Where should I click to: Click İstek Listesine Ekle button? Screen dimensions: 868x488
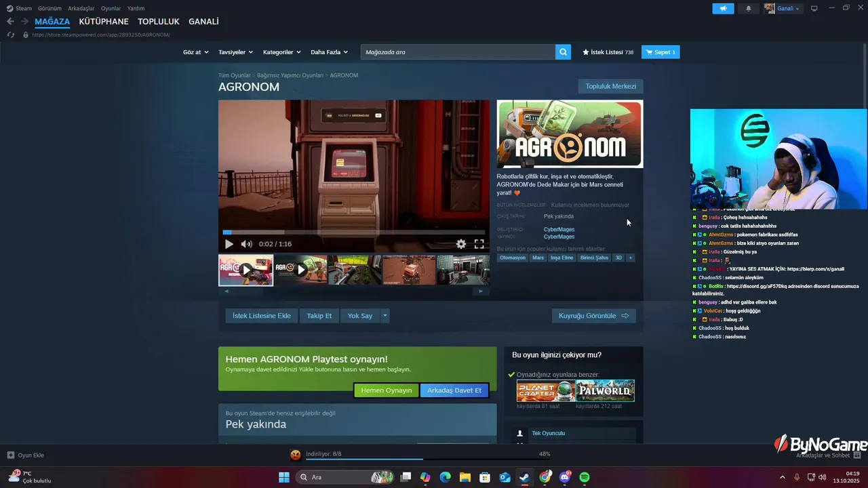[x=262, y=316]
